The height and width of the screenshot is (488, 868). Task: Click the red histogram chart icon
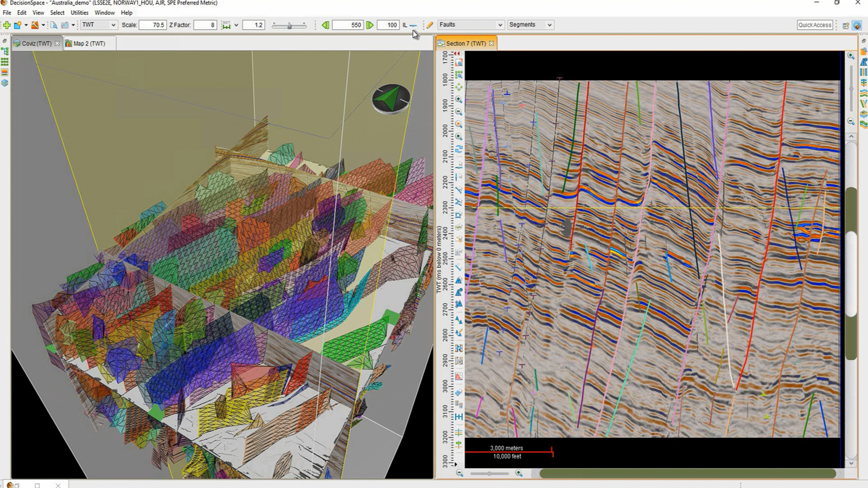(459, 376)
